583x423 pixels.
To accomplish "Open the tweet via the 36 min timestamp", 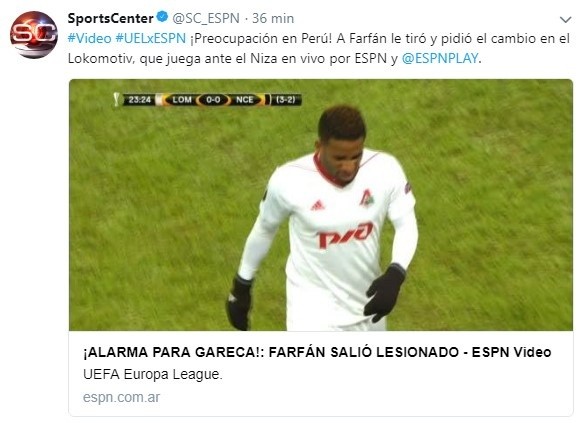I will 273,18.
